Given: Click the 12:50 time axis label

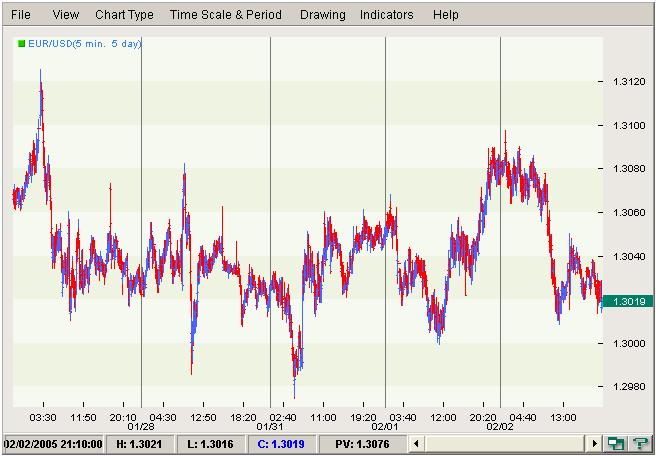Looking at the screenshot, I should tap(203, 418).
